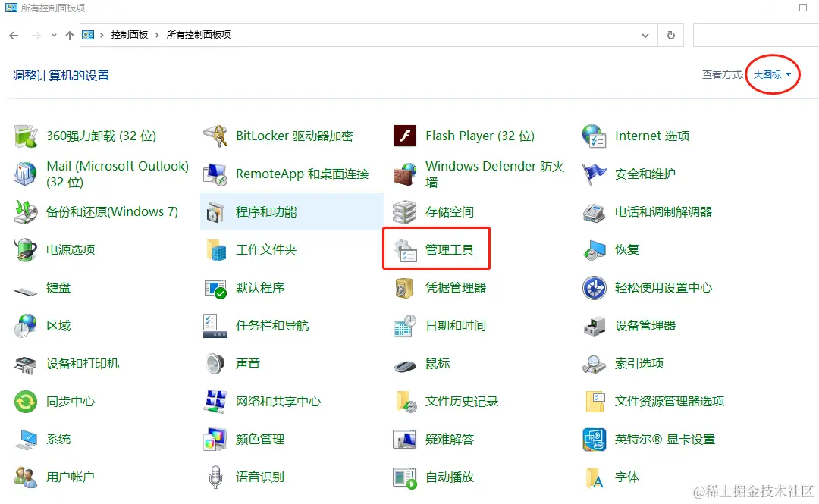
Task: Open the 恢复 recovery icon
Action: coord(595,249)
